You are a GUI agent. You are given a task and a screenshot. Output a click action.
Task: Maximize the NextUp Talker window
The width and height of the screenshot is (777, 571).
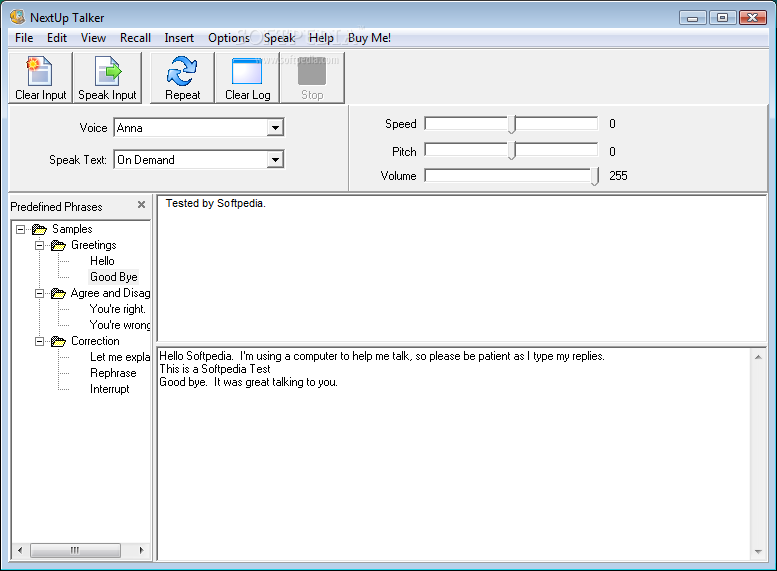click(x=722, y=18)
